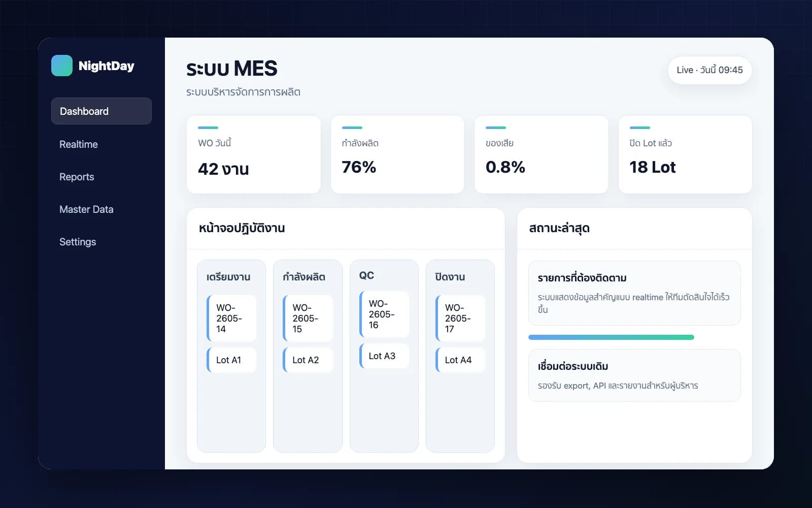812x508 pixels.
Task: Open the Lot A3 card
Action: click(384, 356)
